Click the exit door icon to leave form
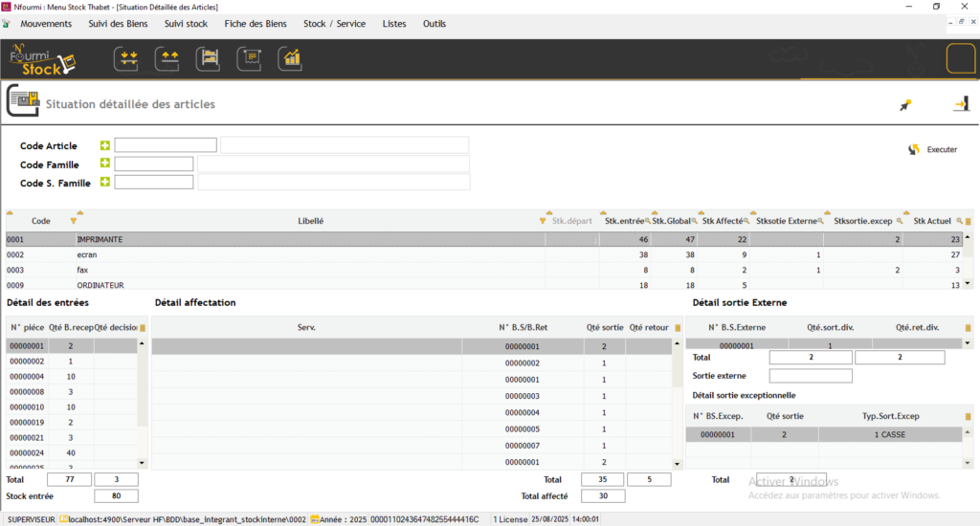 point(960,104)
